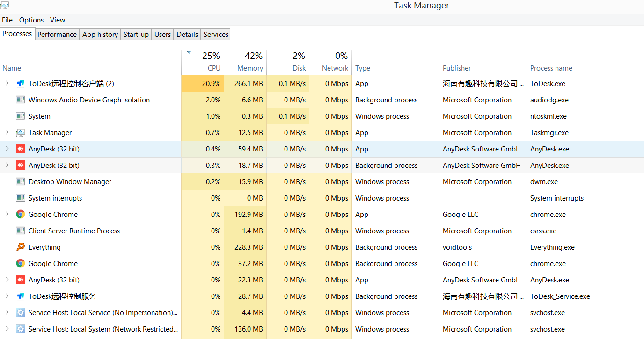Click the Desktop Window Manager icon

(20, 182)
